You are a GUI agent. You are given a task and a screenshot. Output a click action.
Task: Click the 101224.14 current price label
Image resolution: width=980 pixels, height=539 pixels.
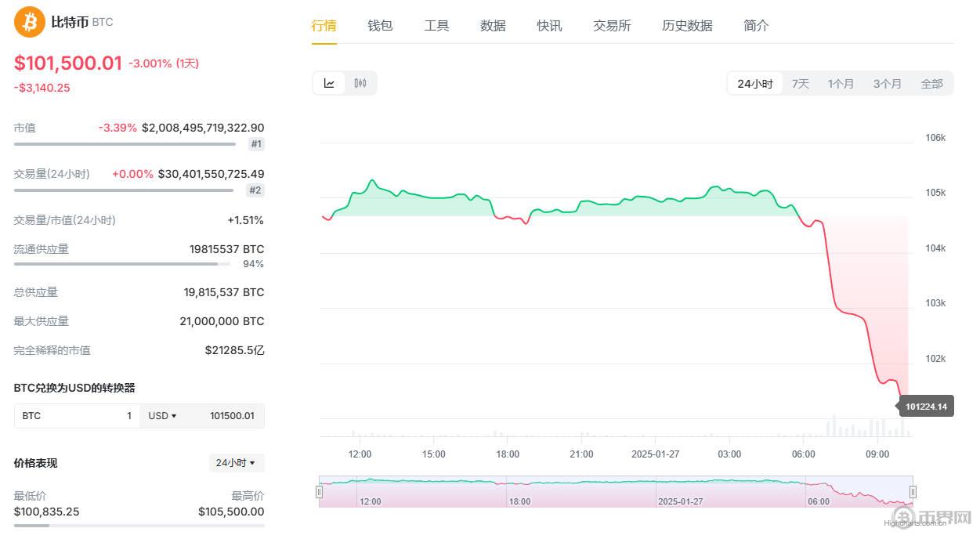click(926, 407)
